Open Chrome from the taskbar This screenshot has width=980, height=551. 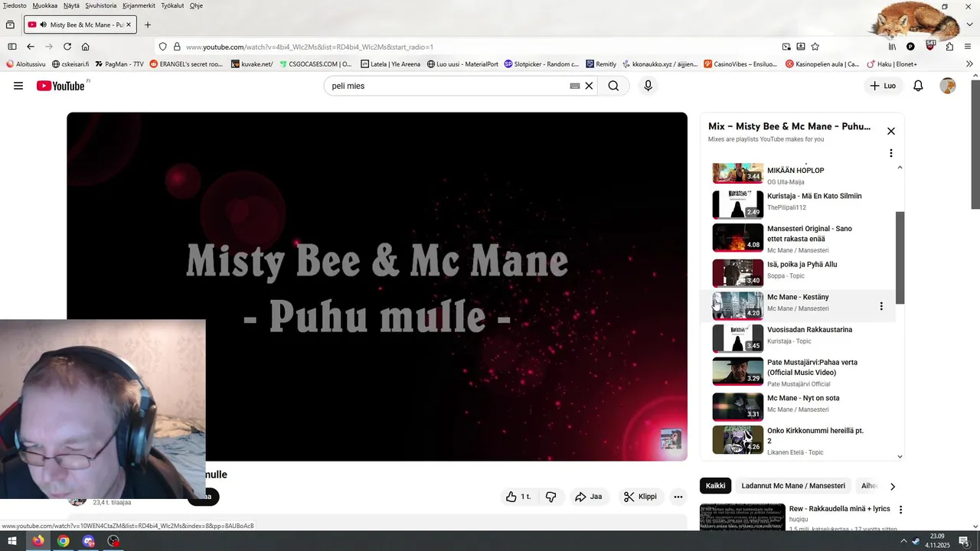coord(63,541)
